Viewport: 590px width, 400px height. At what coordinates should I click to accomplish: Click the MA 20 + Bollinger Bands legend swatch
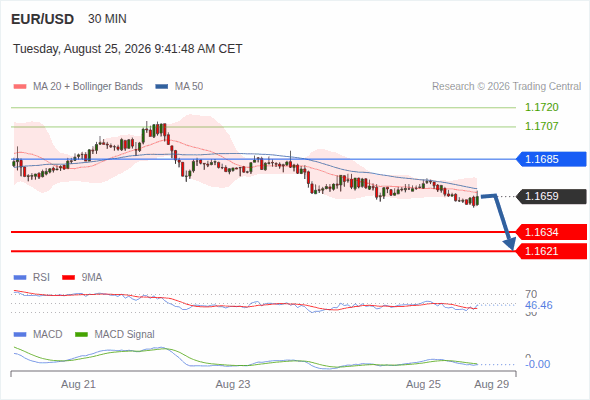point(20,87)
